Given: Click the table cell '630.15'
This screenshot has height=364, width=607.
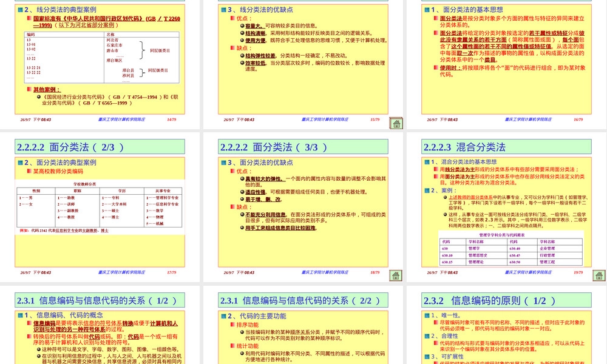Looking at the screenshot, I should click(447, 262).
